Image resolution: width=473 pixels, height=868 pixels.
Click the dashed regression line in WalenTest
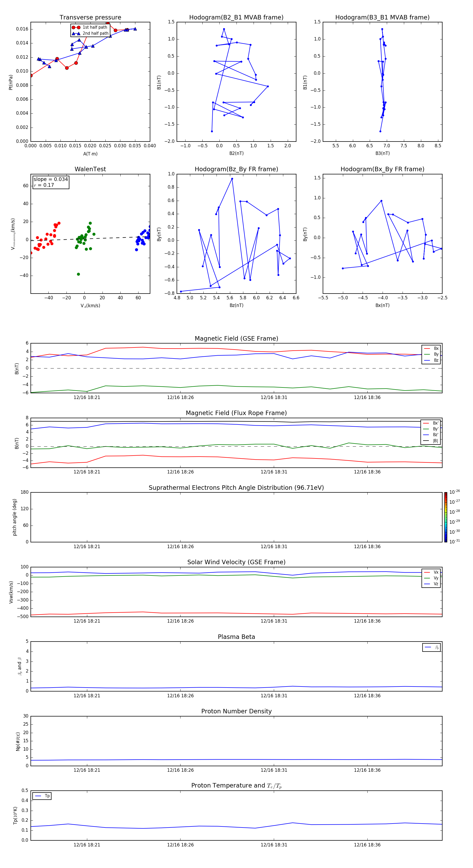coord(90,239)
